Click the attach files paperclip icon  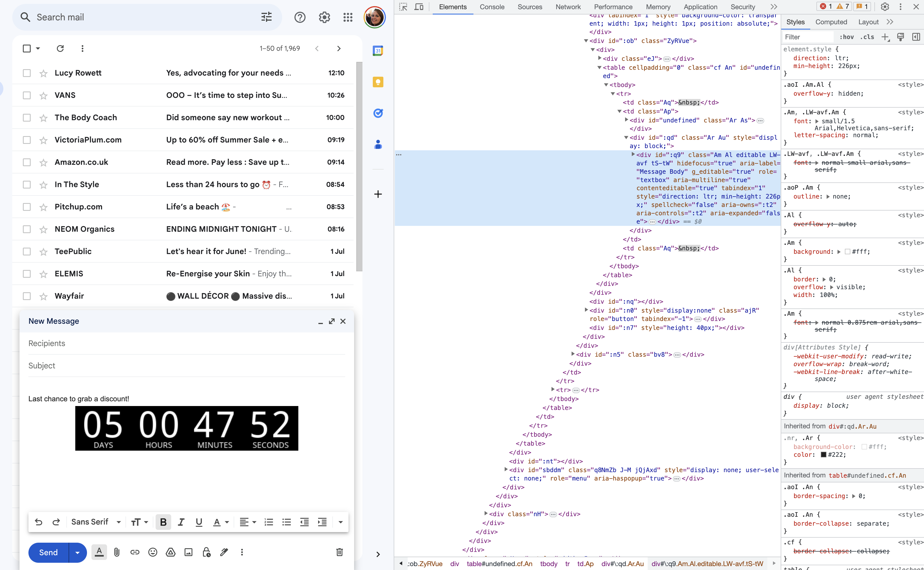117,552
